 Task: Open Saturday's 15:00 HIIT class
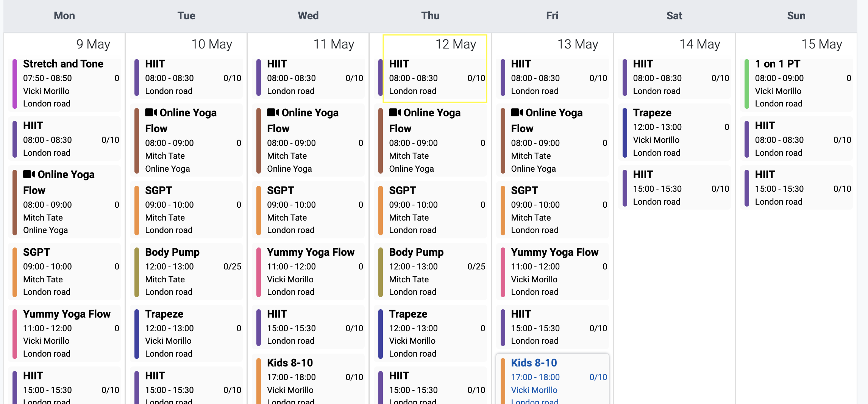click(x=674, y=188)
